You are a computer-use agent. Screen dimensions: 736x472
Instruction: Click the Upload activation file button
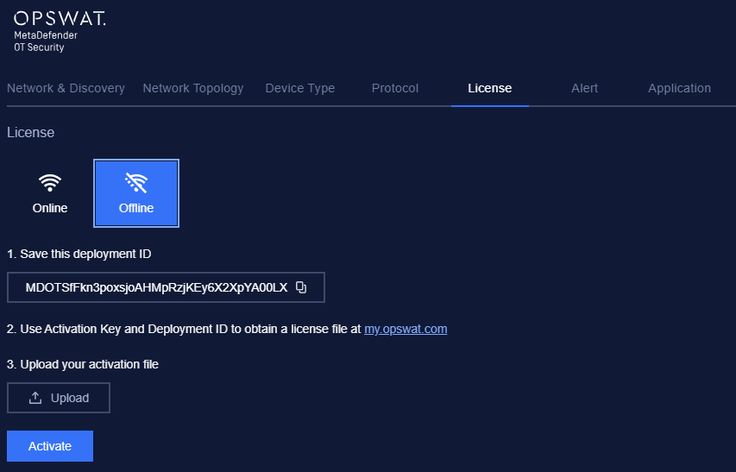[59, 398]
